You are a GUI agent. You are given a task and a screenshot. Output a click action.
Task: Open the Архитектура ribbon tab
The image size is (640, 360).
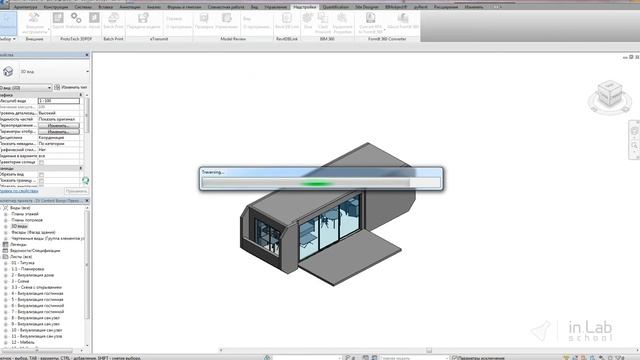(x=26, y=7)
